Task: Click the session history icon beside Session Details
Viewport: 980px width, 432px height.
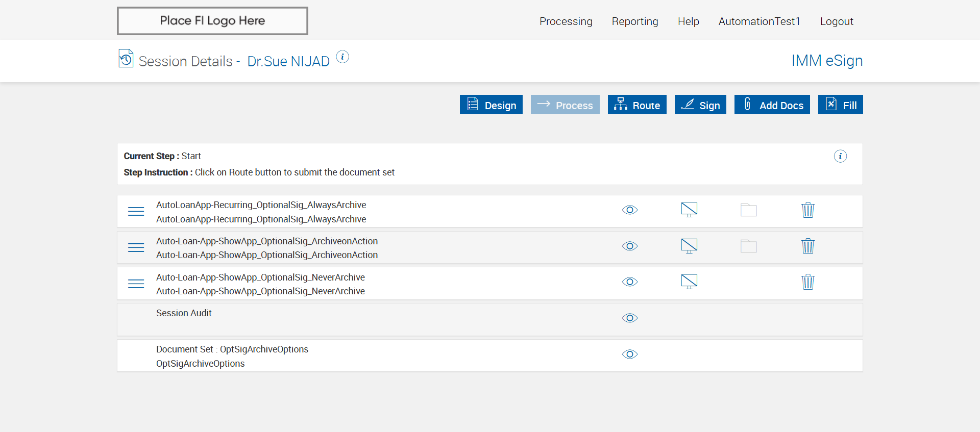Action: (126, 59)
